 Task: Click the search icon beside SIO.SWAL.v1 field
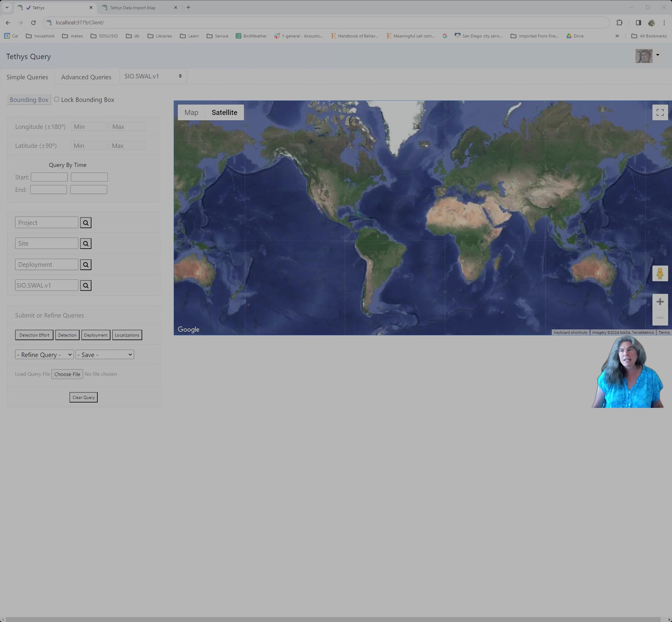85,285
